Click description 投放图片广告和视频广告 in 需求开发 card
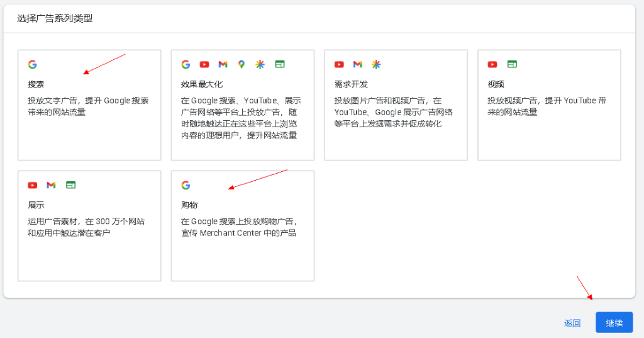Image resolution: width=644 pixels, height=338 pixels. click(394, 112)
